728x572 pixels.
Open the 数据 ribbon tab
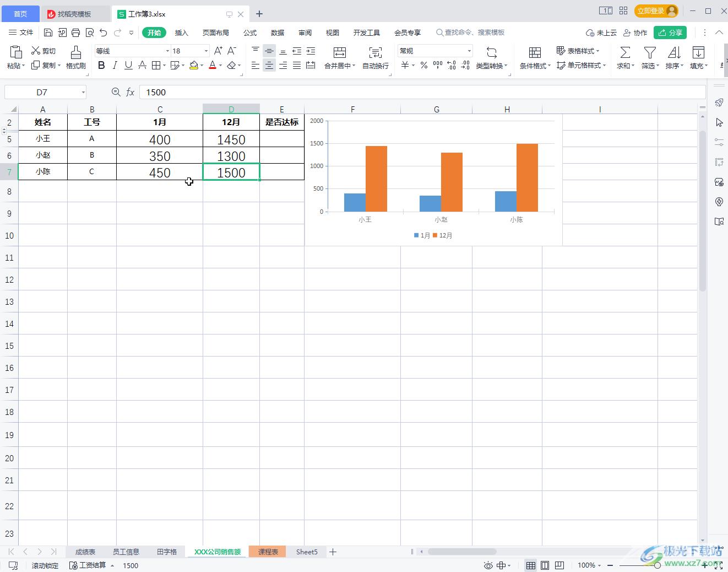(278, 33)
